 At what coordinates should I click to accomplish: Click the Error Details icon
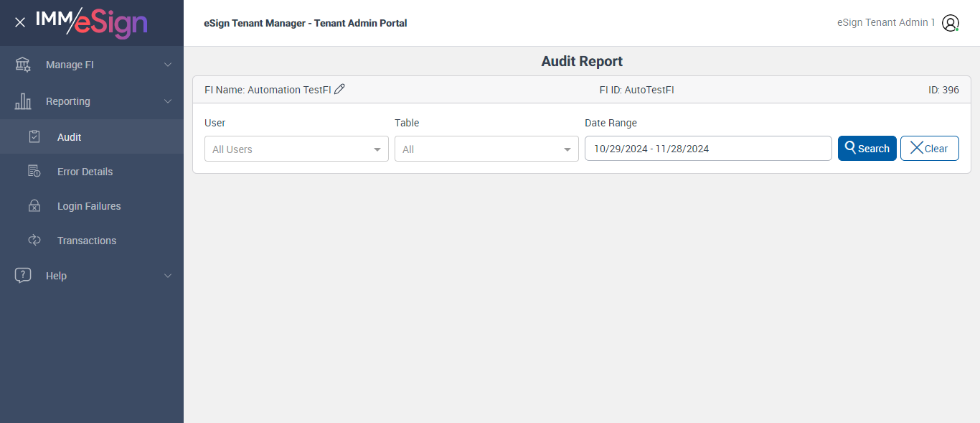34,172
